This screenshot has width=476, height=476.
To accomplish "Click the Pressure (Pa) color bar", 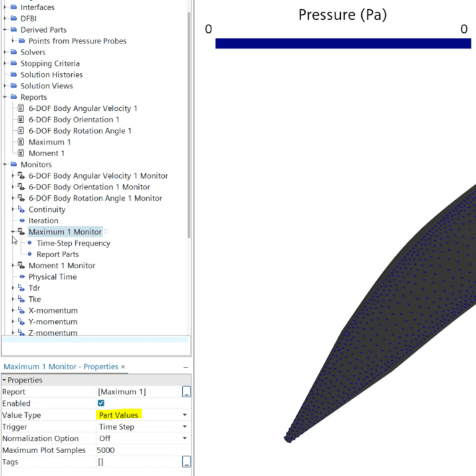I will pos(343,43).
